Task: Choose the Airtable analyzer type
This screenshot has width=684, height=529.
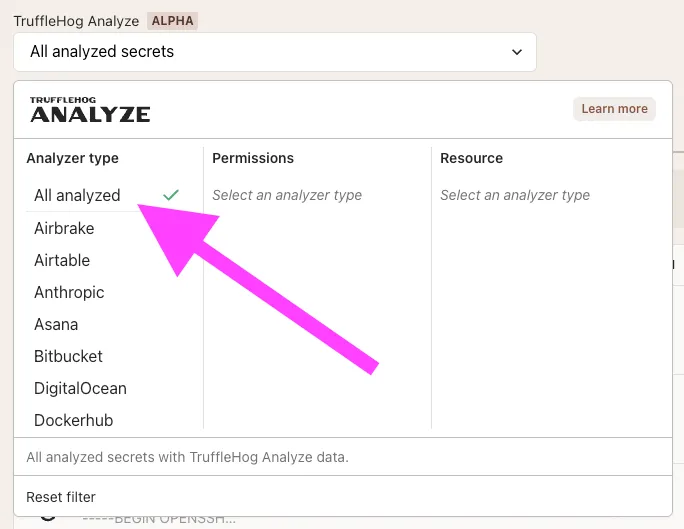Action: point(62,260)
